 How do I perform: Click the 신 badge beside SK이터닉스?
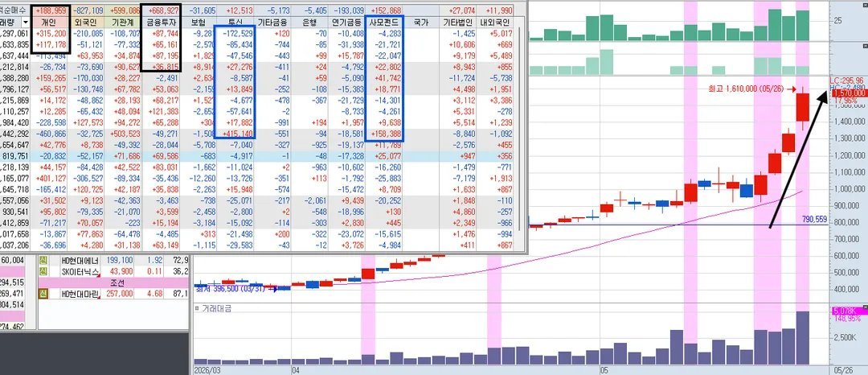click(x=42, y=271)
